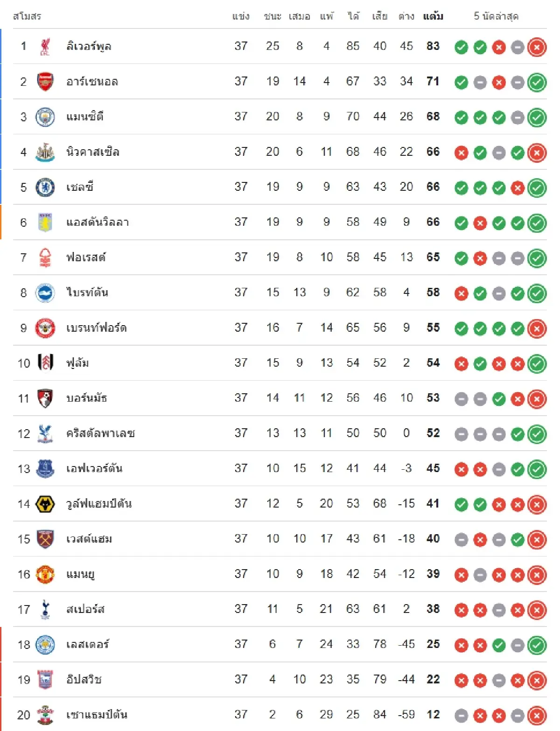Open the อาร์เซนอล team link

[92, 82]
